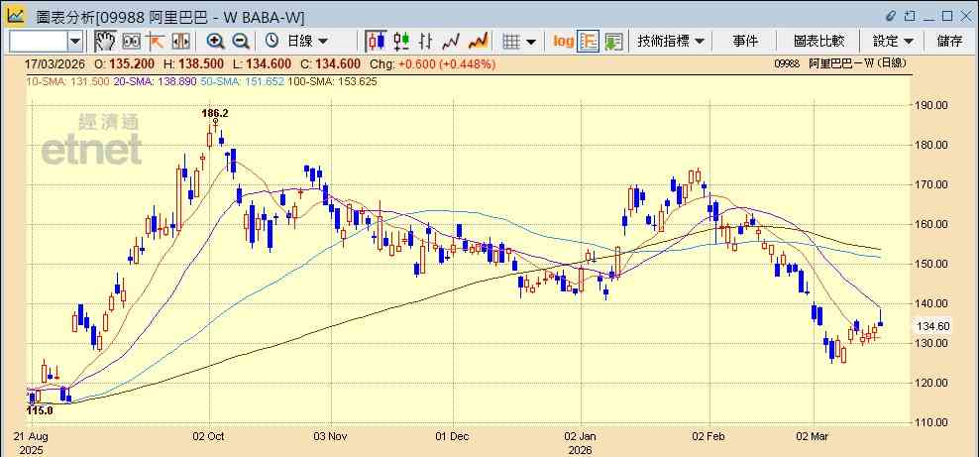The height and width of the screenshot is (457, 980).
Task: Switch to red-blue candlestick chart type
Action: click(377, 42)
